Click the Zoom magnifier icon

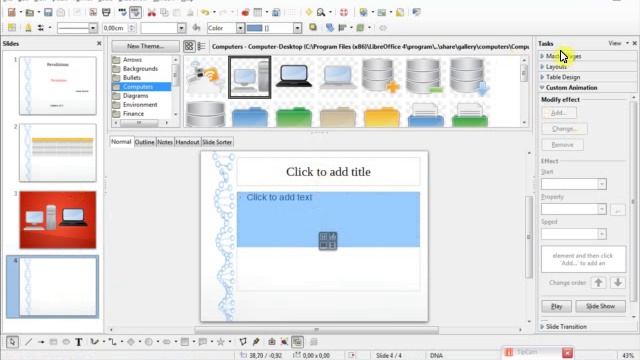tap(321, 12)
